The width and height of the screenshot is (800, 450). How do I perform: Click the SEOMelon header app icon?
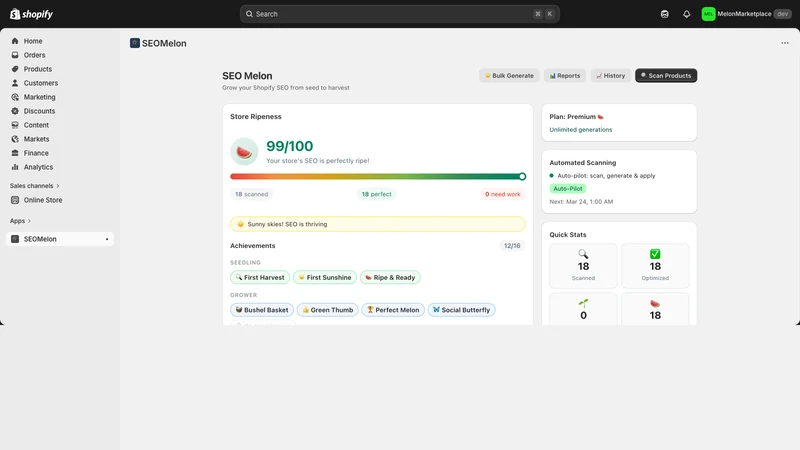point(135,43)
